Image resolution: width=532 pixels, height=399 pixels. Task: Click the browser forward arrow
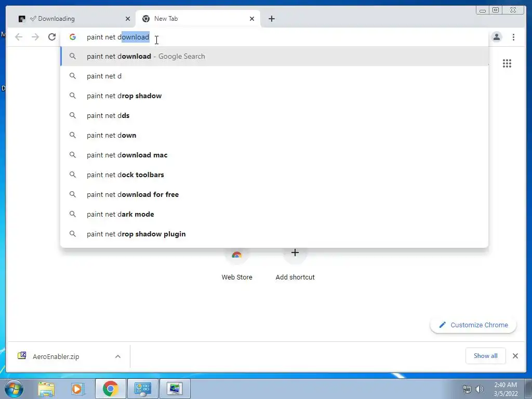click(x=35, y=37)
